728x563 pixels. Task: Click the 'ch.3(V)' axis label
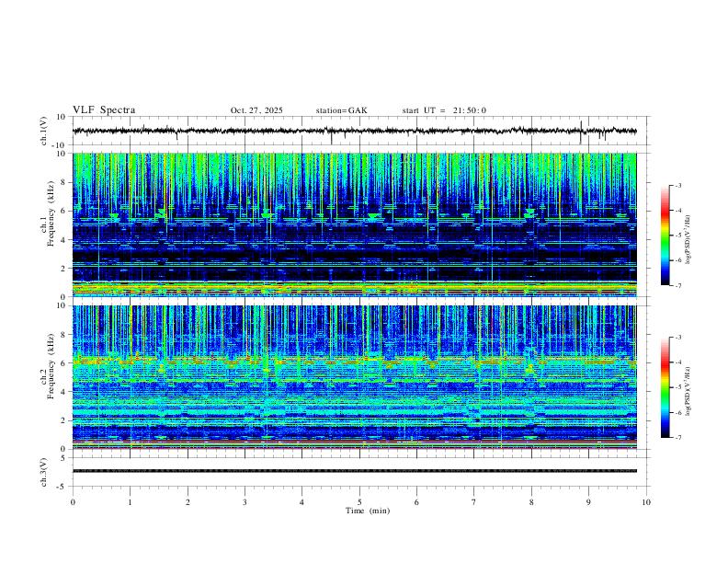[x=44, y=472]
